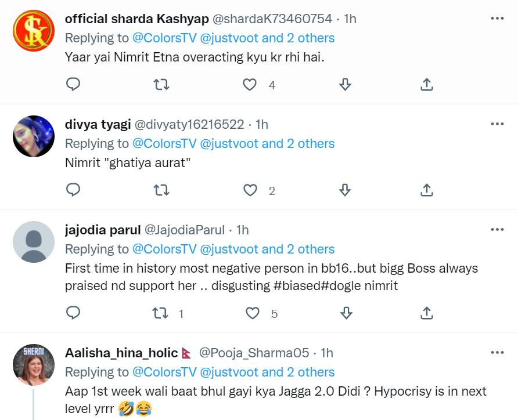The width and height of the screenshot is (518, 420).
Task: Downvote jajodia parul's tweet
Action: pyautogui.click(x=346, y=313)
